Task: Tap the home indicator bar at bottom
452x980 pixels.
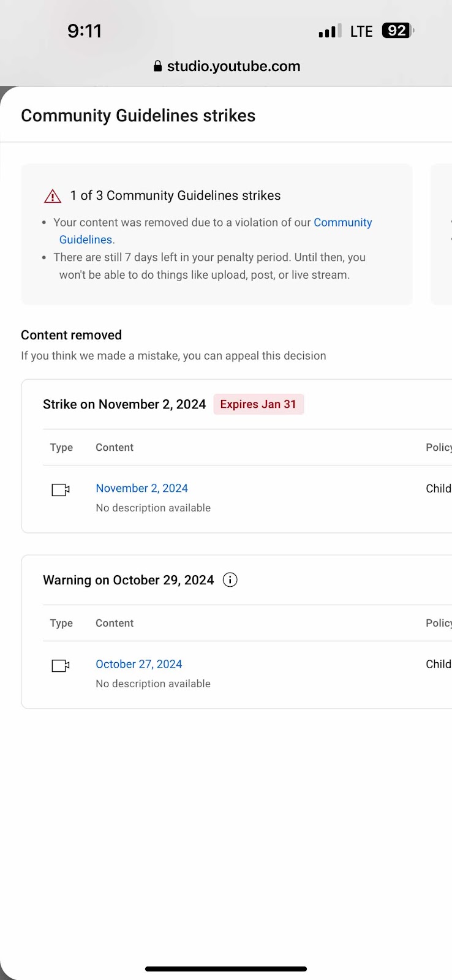Action: tap(226, 969)
